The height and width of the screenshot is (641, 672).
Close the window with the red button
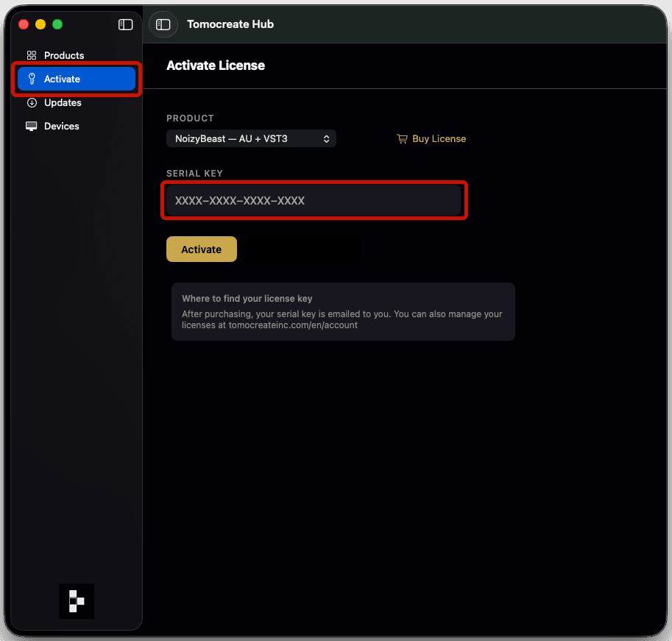(24, 24)
